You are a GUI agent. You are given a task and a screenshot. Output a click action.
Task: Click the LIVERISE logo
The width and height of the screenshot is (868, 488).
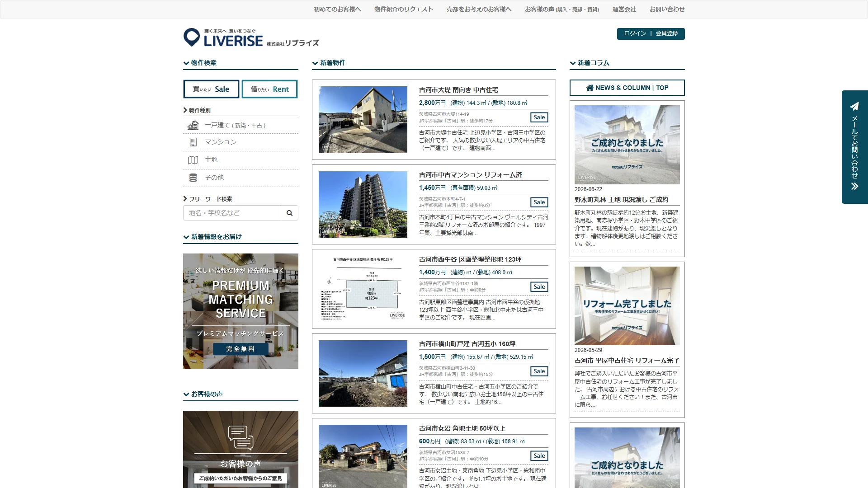click(x=251, y=38)
